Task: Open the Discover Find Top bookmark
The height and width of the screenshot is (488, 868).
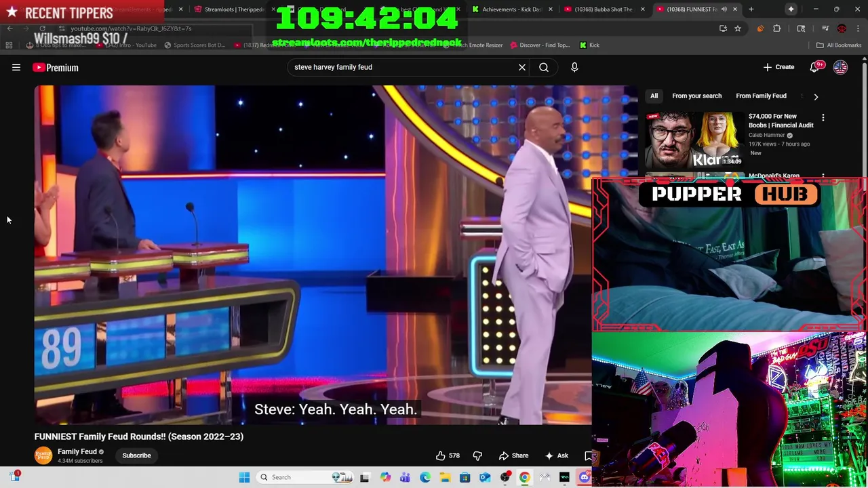Action: click(539, 45)
